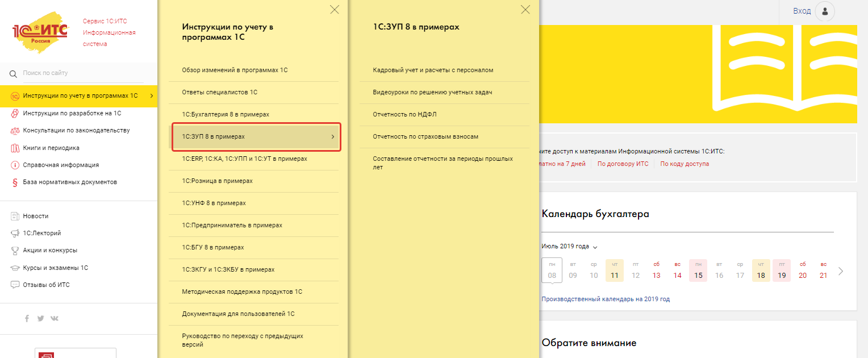Click the Сервис 1С:ИТС Информационная система link
The image size is (868, 358).
(x=109, y=32)
